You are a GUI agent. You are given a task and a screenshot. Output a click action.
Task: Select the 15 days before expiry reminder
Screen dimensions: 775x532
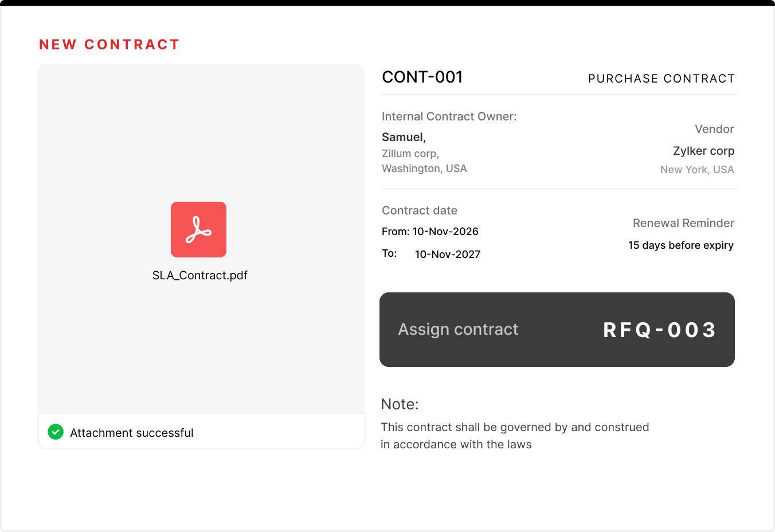(681, 245)
